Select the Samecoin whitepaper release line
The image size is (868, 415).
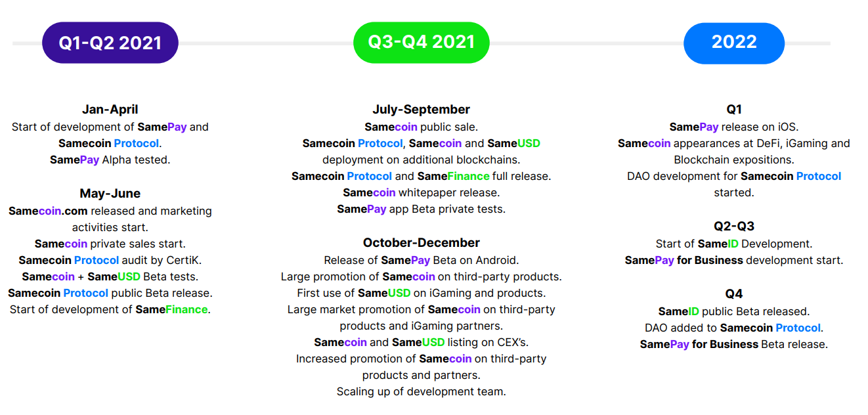pos(421,192)
